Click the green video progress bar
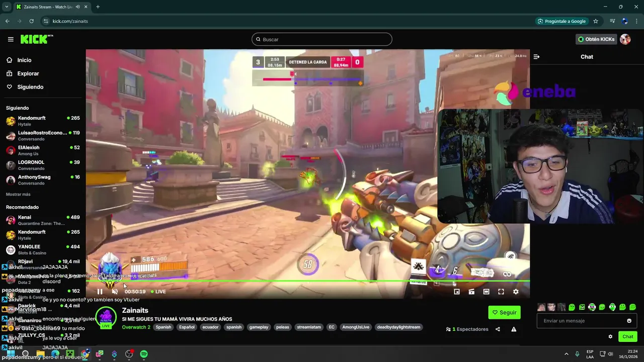This screenshot has width=644, height=362. point(308,281)
